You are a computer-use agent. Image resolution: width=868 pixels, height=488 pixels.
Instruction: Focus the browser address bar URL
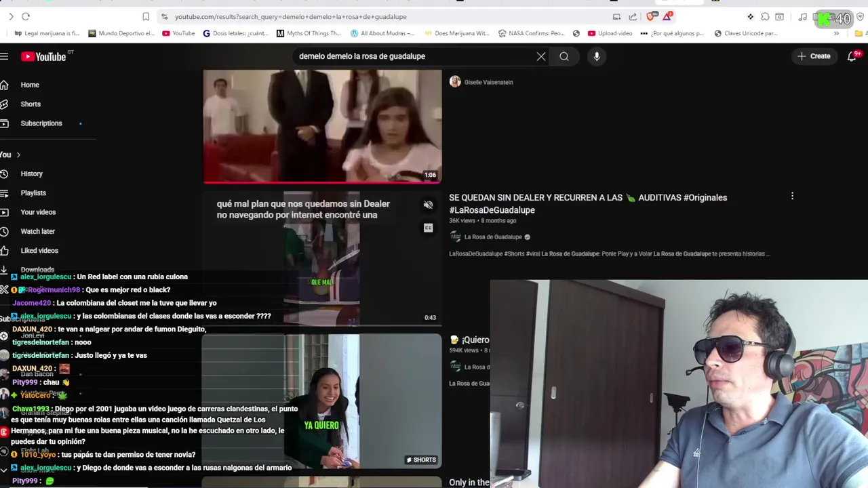(290, 16)
